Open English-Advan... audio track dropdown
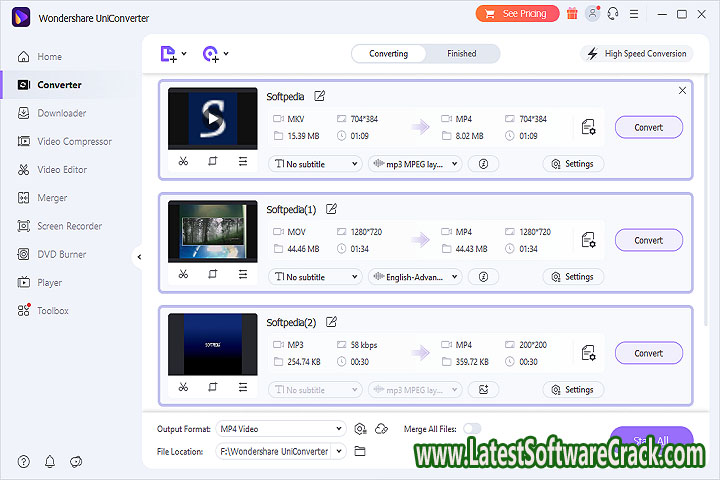 click(x=415, y=277)
